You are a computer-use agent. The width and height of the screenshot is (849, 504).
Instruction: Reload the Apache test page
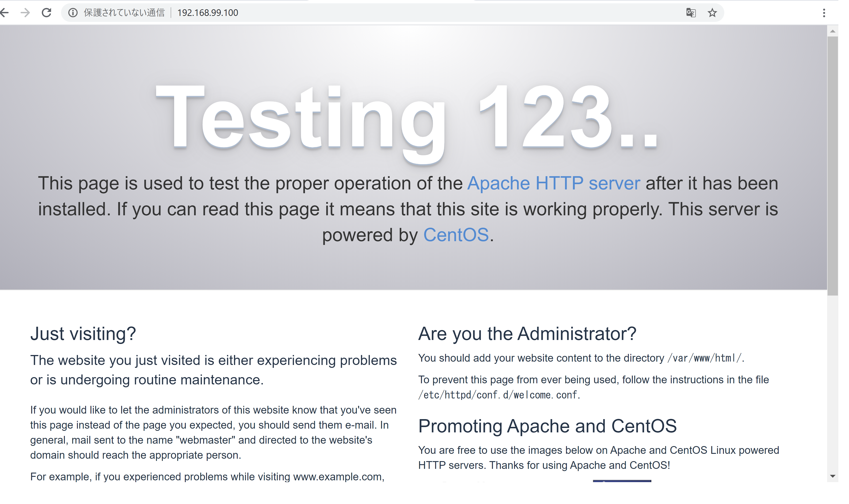(x=46, y=13)
